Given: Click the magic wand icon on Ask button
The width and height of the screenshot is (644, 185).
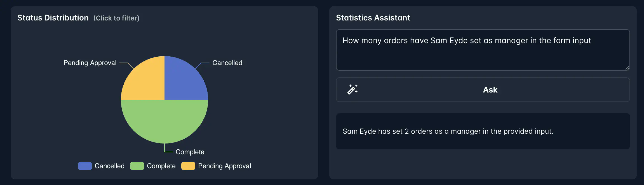Looking at the screenshot, I should click(352, 90).
